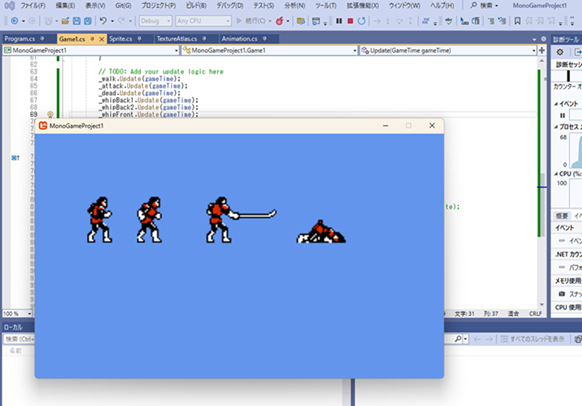This screenshot has width=582, height=406.
Task: Click the Show Next Statement icon
Action: click(377, 21)
